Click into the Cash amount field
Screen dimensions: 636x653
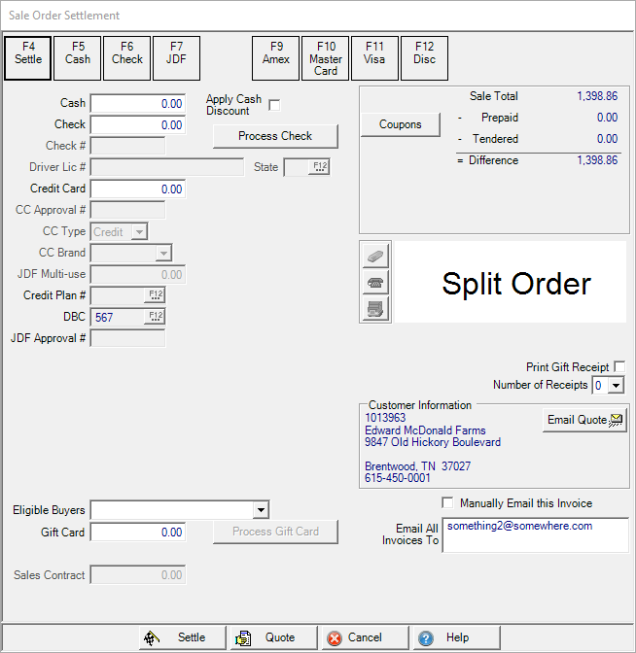pos(138,103)
